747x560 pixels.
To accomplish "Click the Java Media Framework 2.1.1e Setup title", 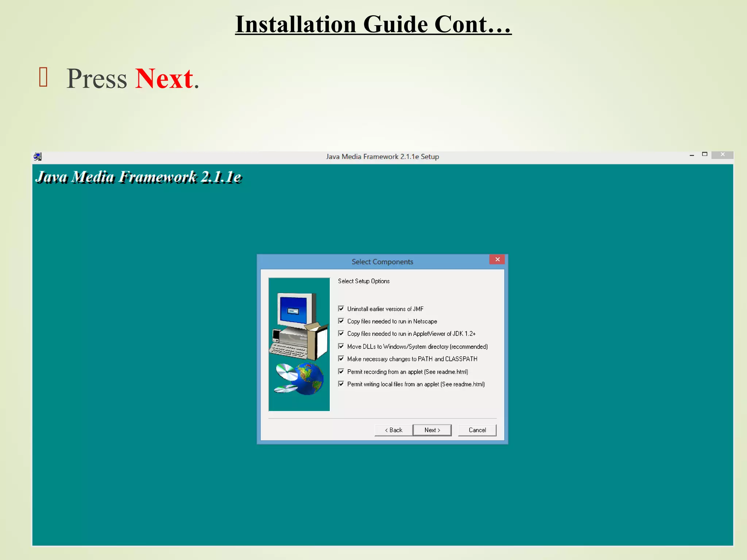I will [x=382, y=156].
